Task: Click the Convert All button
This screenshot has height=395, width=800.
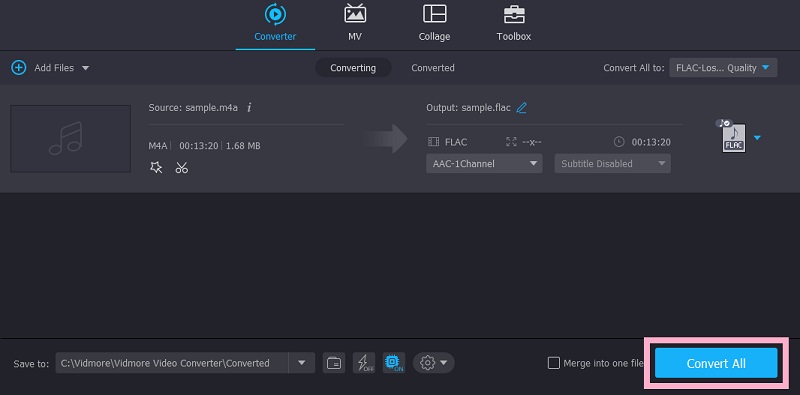Action: point(716,363)
